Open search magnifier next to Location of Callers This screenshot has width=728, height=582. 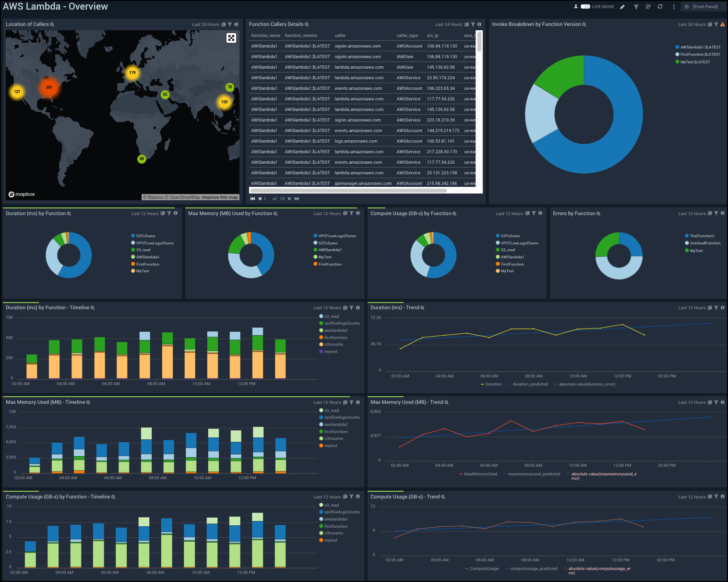coord(52,24)
